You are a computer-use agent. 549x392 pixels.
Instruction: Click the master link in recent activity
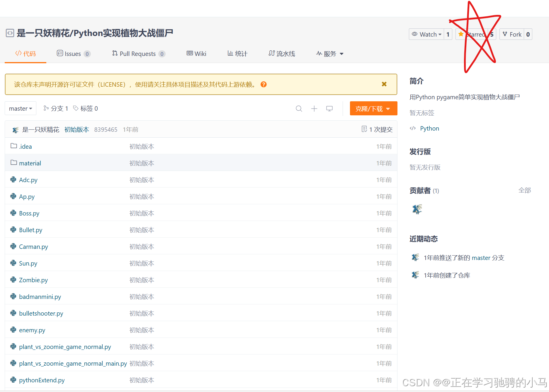(x=481, y=258)
